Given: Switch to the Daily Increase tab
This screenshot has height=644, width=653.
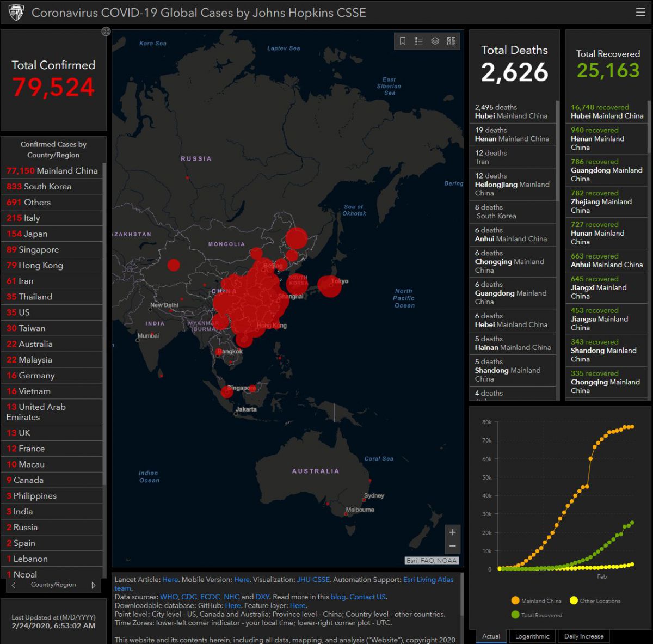Looking at the screenshot, I should (x=583, y=636).
